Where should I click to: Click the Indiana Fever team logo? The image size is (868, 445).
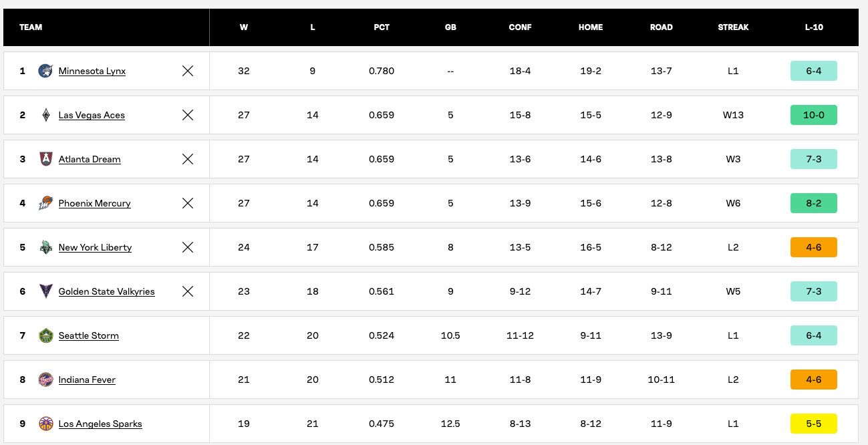45,380
